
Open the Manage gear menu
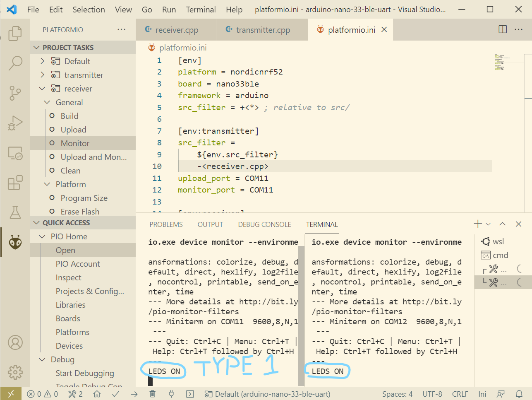point(15,372)
